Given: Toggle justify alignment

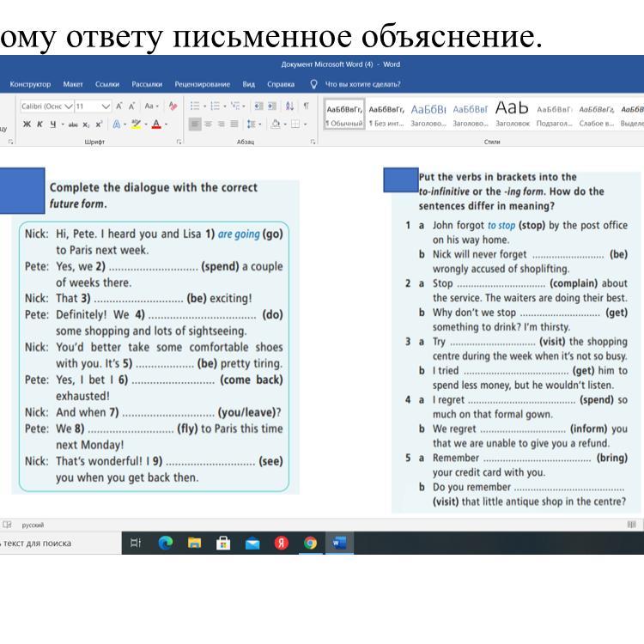Looking at the screenshot, I should [x=234, y=124].
